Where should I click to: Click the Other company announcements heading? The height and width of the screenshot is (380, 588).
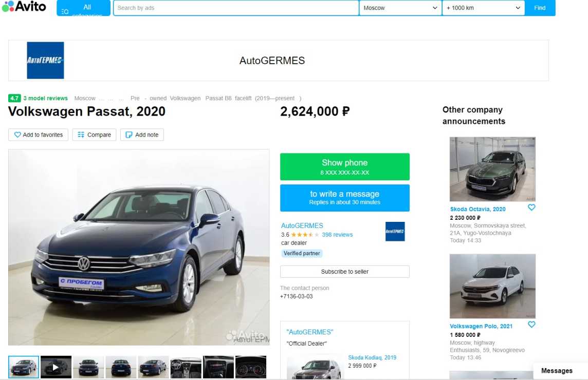474,116
